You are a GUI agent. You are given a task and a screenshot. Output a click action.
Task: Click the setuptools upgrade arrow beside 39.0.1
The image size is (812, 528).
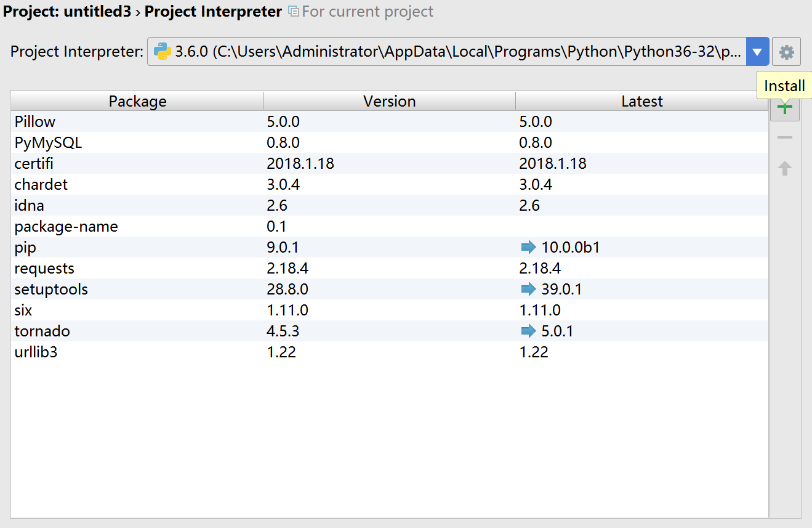pyautogui.click(x=528, y=290)
